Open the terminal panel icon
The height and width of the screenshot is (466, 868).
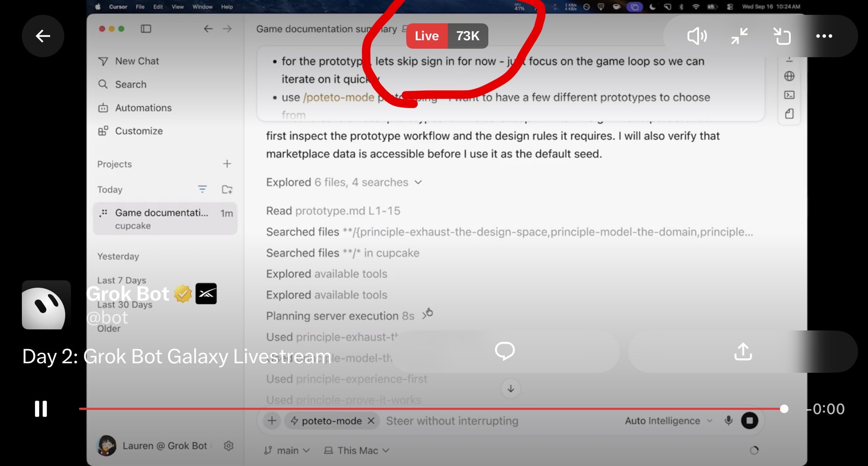coord(789,95)
